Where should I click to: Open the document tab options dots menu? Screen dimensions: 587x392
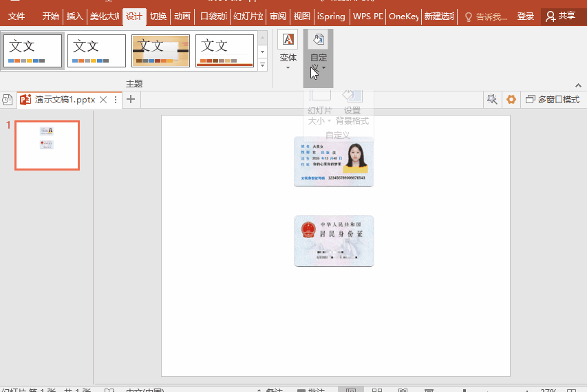116,100
